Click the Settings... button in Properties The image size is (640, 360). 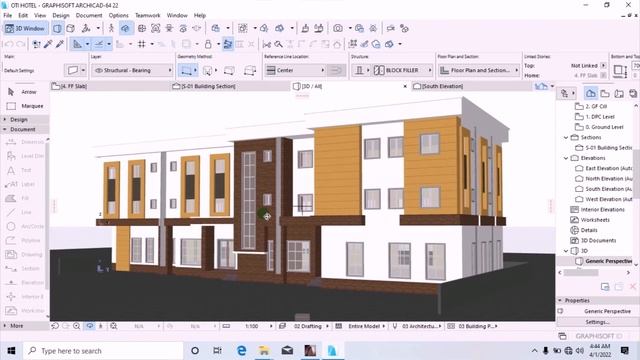597,322
